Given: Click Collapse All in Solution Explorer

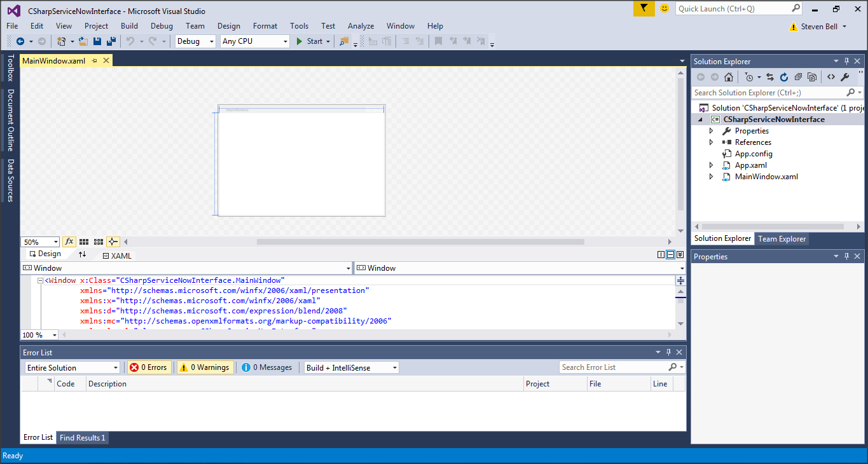Looking at the screenshot, I should click(x=798, y=77).
